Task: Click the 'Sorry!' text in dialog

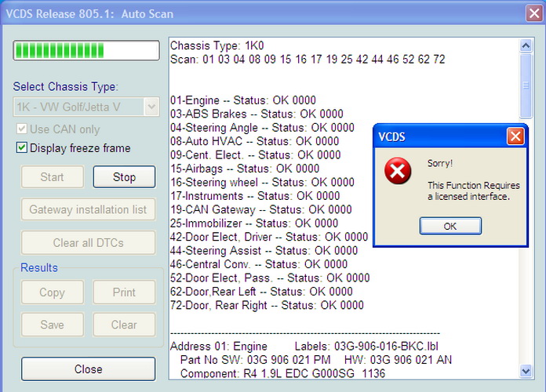Action: coord(440,163)
